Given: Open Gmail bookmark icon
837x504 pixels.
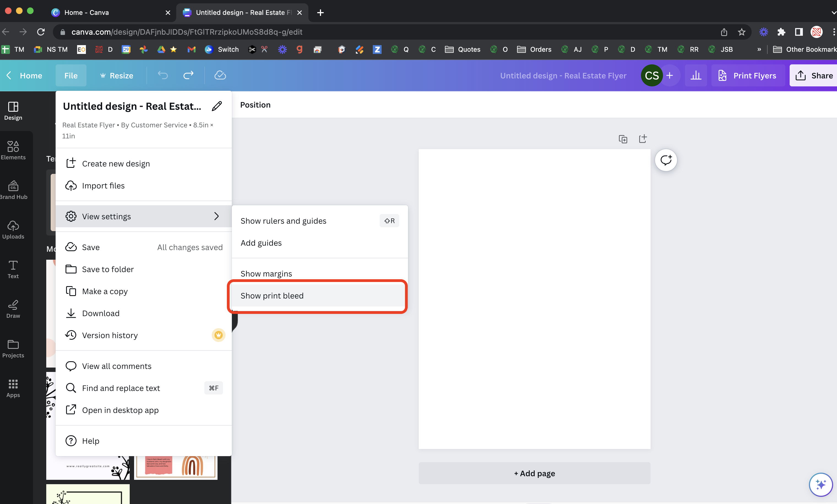Looking at the screenshot, I should [x=192, y=50].
